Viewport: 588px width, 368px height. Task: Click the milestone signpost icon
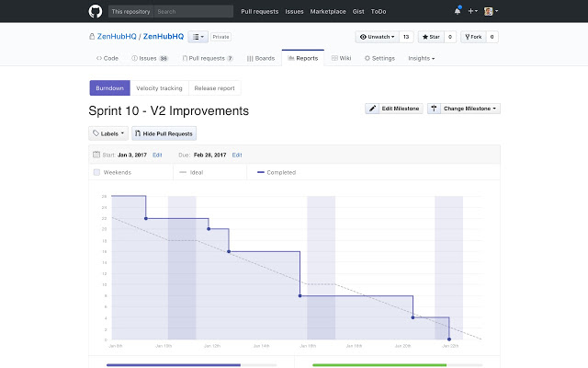pos(434,109)
